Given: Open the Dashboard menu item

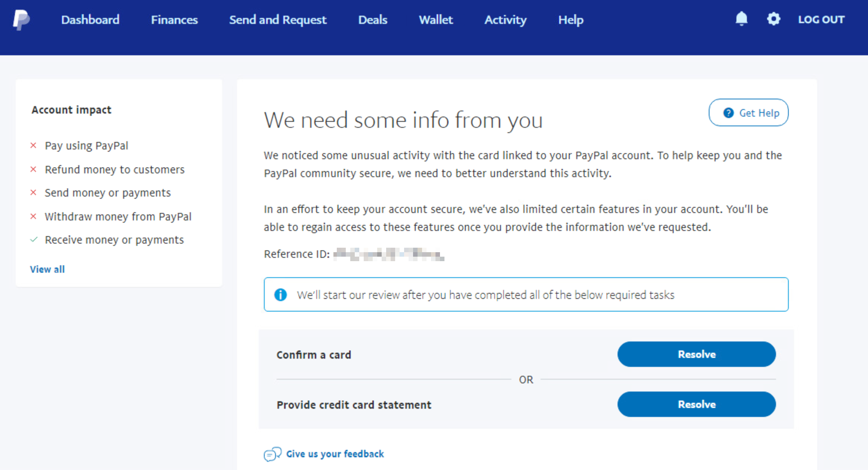Looking at the screenshot, I should tap(90, 20).
